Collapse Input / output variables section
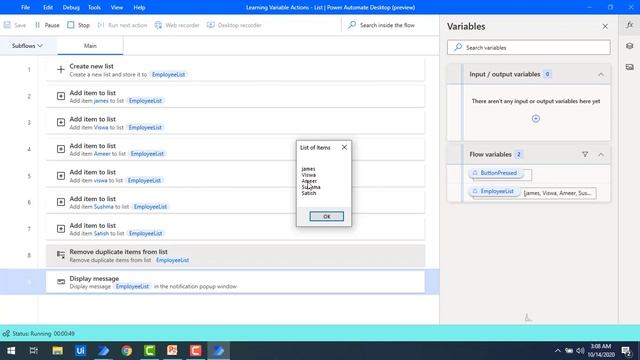The image size is (640, 360). click(x=601, y=74)
